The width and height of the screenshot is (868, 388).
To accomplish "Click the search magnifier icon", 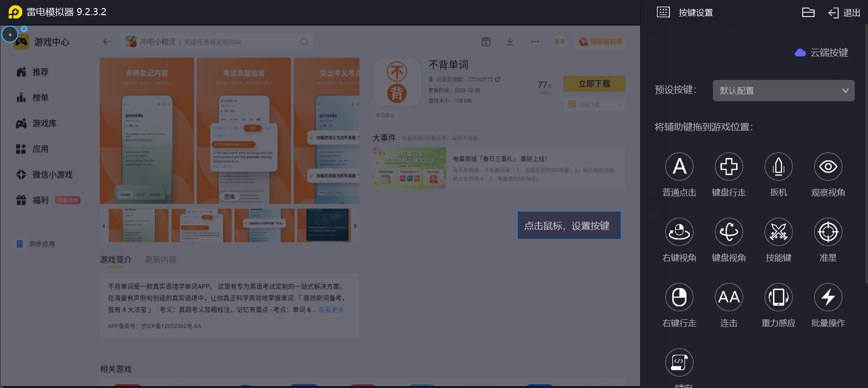I will tap(304, 42).
